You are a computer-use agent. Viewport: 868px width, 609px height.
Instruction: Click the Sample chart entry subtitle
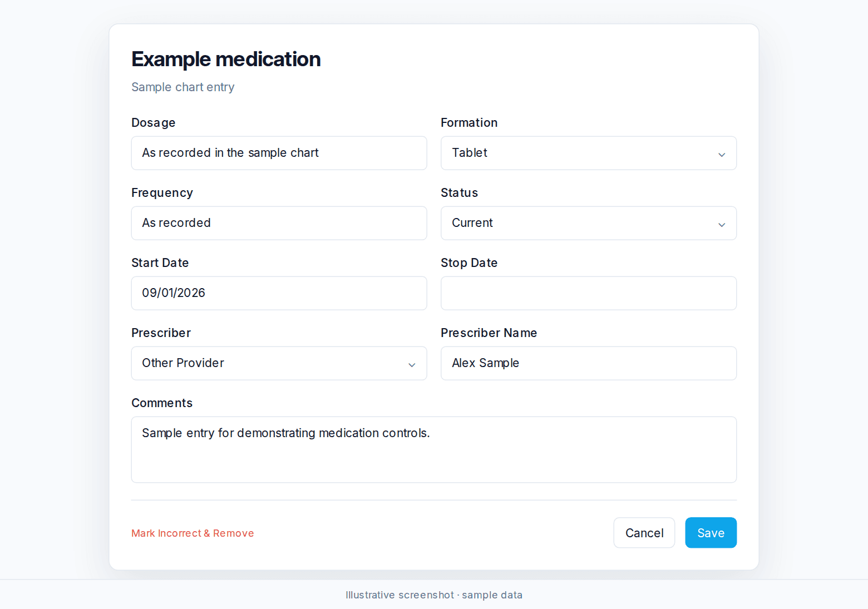click(x=183, y=87)
